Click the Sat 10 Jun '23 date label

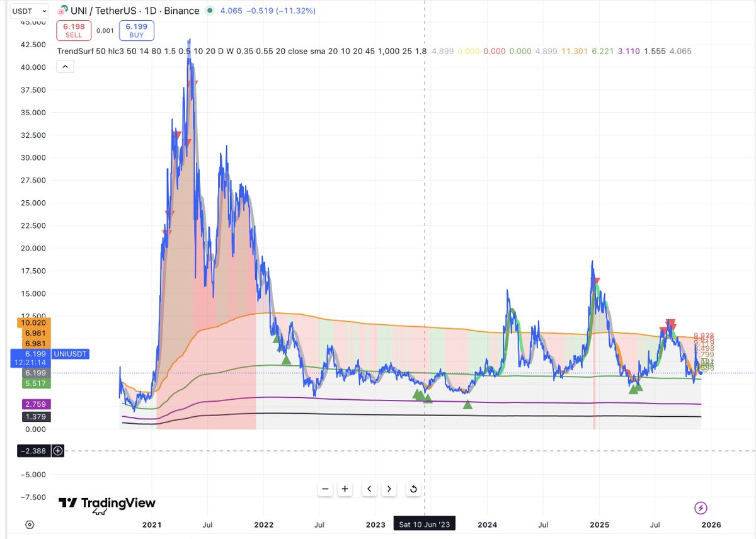(424, 525)
